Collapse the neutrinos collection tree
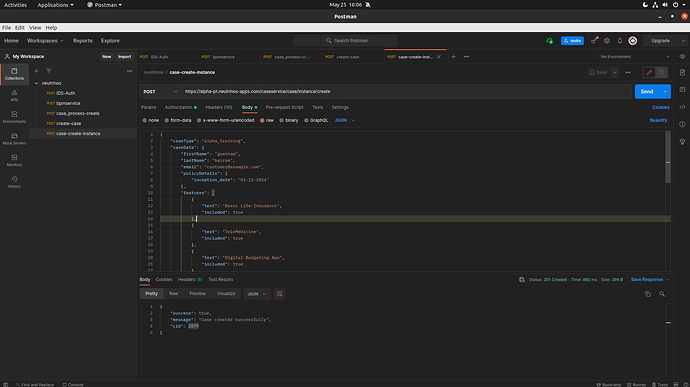Image resolution: width=690 pixels, height=387 pixels. click(37, 83)
